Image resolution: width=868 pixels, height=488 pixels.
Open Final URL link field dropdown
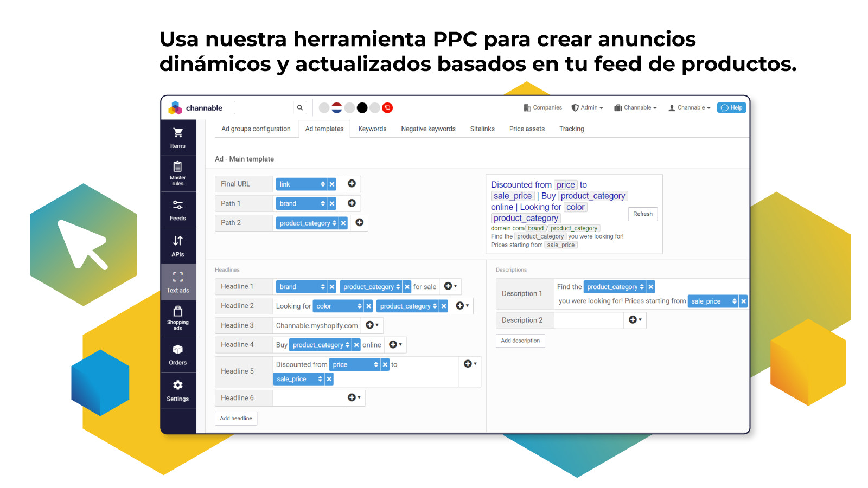tap(302, 184)
